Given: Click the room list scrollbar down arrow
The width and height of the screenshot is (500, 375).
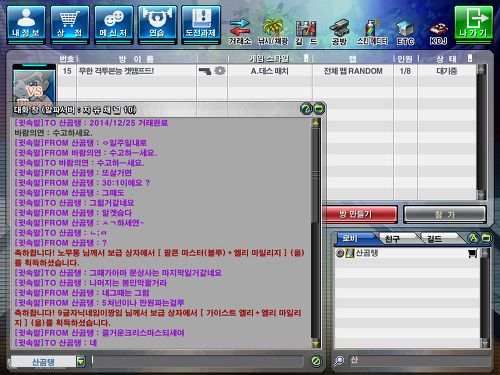Looking at the screenshot, I should click(481, 195).
